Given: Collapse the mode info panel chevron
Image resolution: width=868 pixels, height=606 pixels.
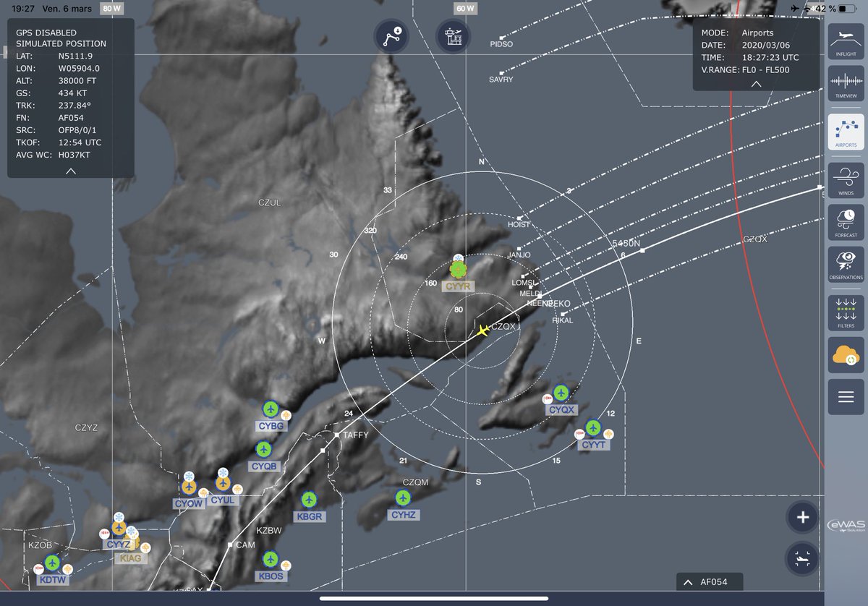Looking at the screenshot, I should point(756,84).
